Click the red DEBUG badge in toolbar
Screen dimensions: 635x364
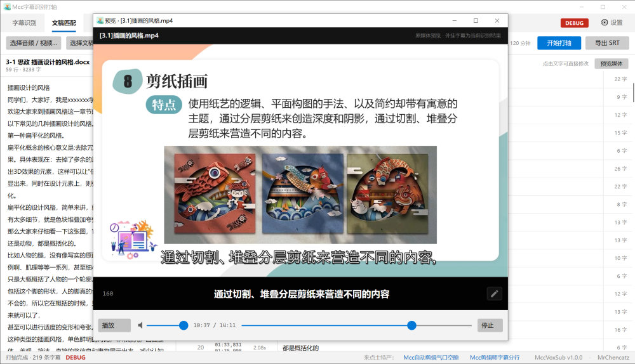[574, 23]
